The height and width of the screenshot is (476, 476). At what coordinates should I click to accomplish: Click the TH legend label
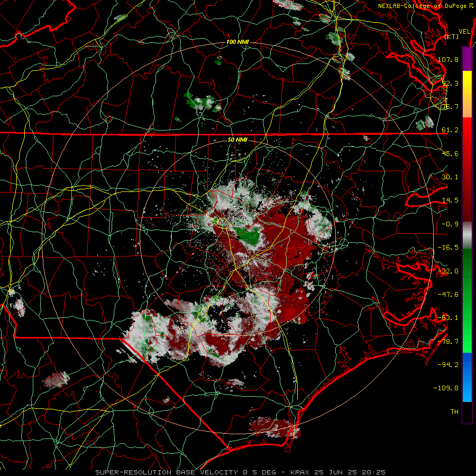454,412
